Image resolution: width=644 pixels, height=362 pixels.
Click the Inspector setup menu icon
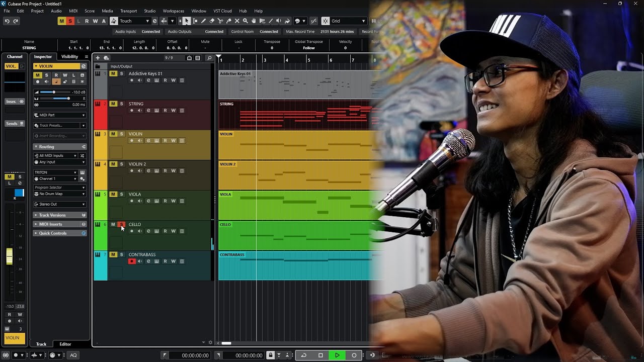(x=87, y=57)
